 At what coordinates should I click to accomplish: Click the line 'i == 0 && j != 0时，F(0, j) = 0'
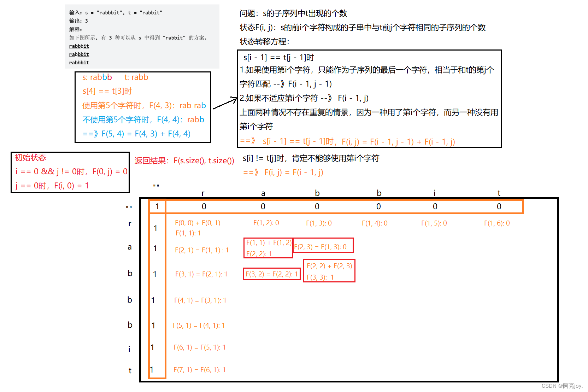point(71,172)
